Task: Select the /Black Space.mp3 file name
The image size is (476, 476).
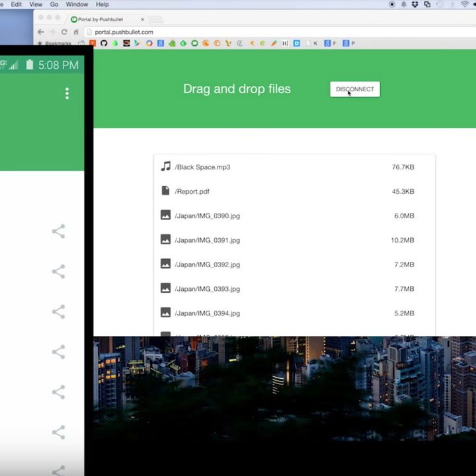Action: pos(202,167)
